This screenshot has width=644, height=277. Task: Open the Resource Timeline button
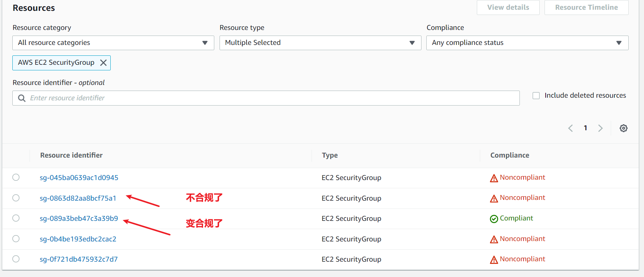point(586,7)
